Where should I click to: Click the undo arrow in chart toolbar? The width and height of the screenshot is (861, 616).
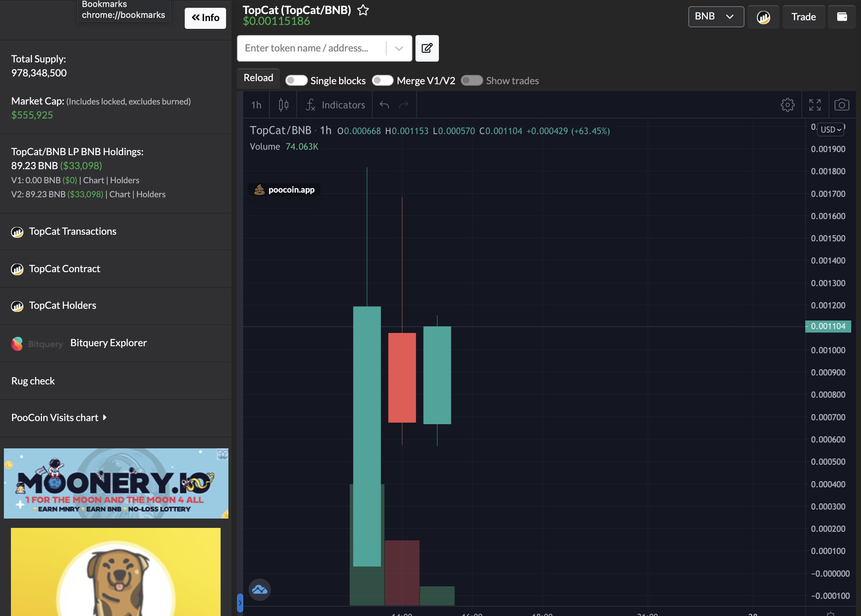tap(384, 105)
